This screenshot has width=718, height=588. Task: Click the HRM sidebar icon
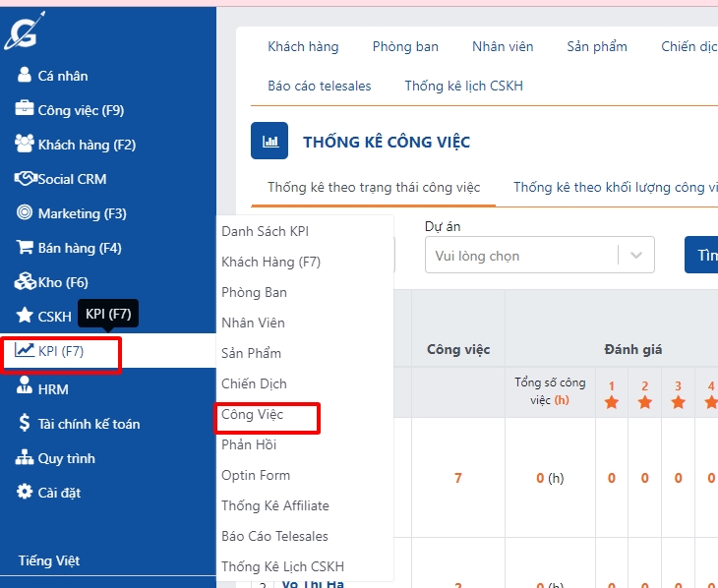pos(25,389)
